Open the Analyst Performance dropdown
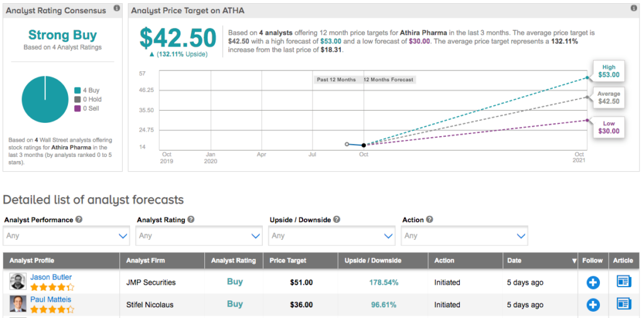This screenshot has width=644, height=318. coord(66,236)
